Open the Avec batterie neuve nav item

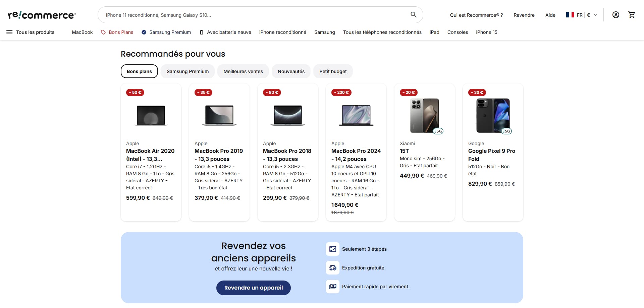225,32
